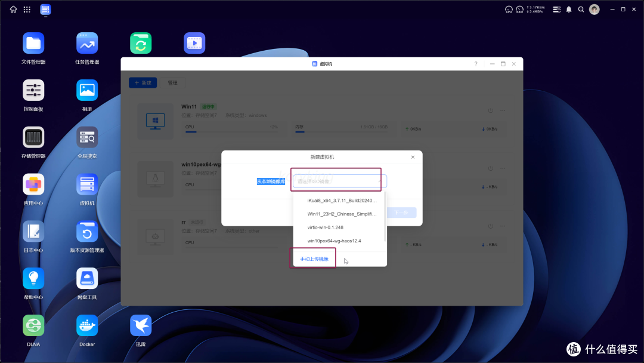Click the 手动上传镜像 link
644x363 pixels.
314,259
